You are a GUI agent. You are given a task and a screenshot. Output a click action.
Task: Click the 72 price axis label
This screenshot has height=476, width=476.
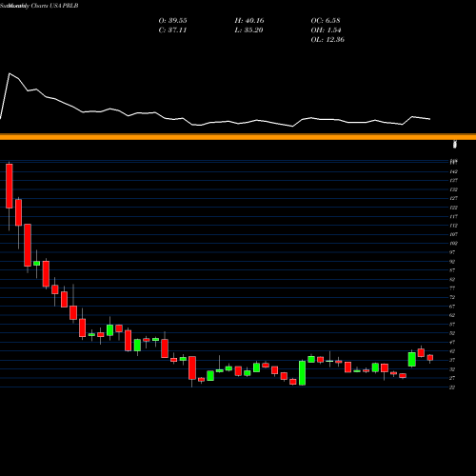pyautogui.click(x=452, y=297)
